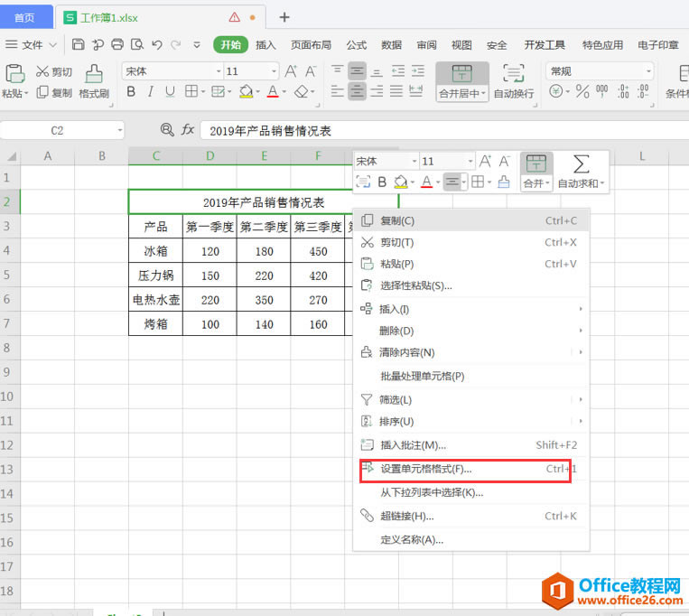This screenshot has height=616, width=689.
Task: Expand the Filter (筛选) submenu arrow
Action: click(x=581, y=399)
